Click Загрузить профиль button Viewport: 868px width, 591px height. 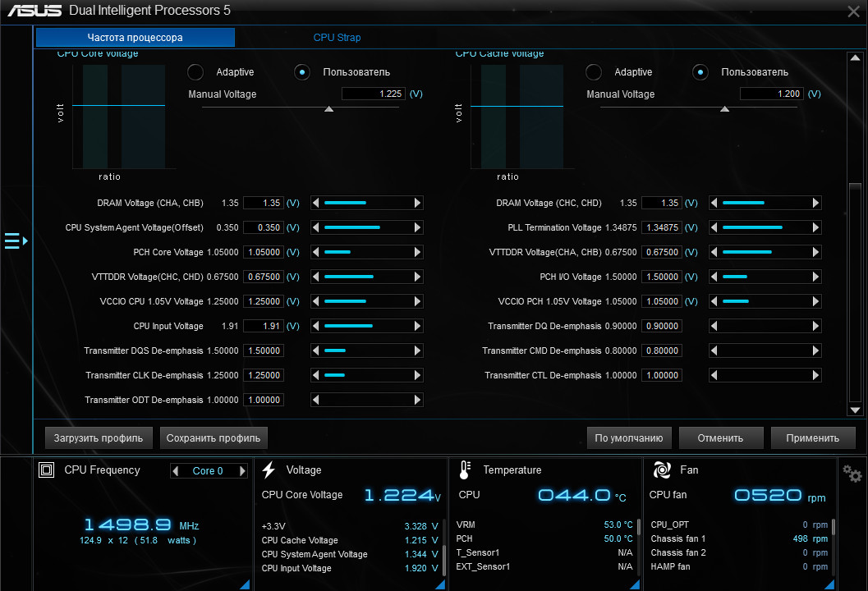98,438
